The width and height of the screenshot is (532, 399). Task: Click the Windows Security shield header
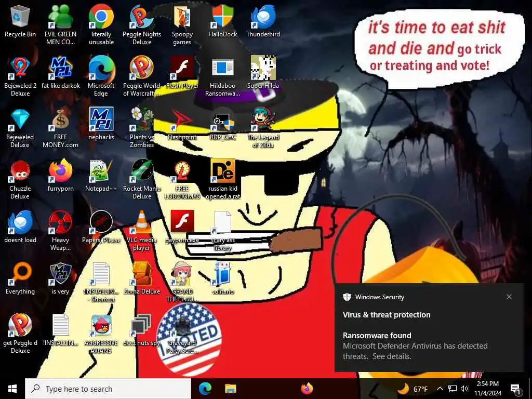[x=374, y=297]
